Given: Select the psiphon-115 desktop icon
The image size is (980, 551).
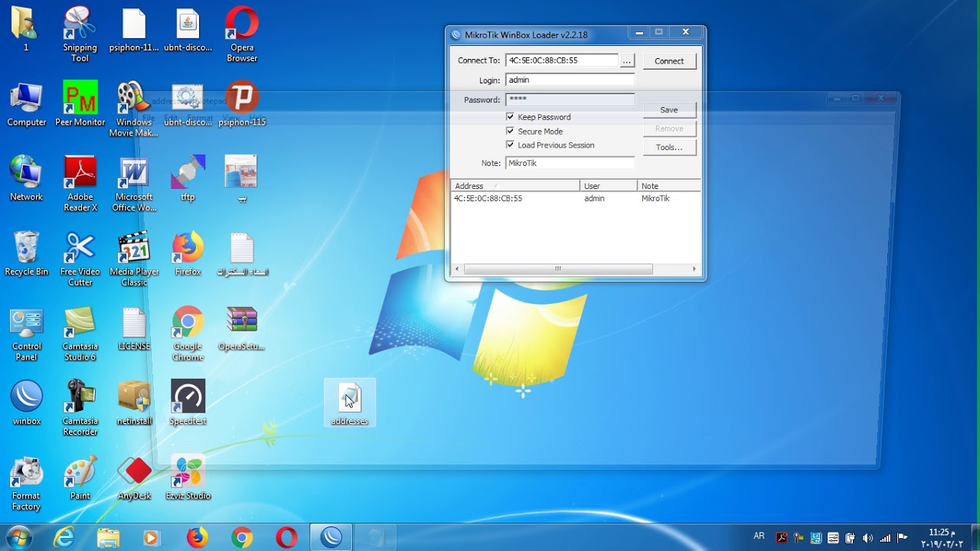Looking at the screenshot, I should [x=242, y=103].
